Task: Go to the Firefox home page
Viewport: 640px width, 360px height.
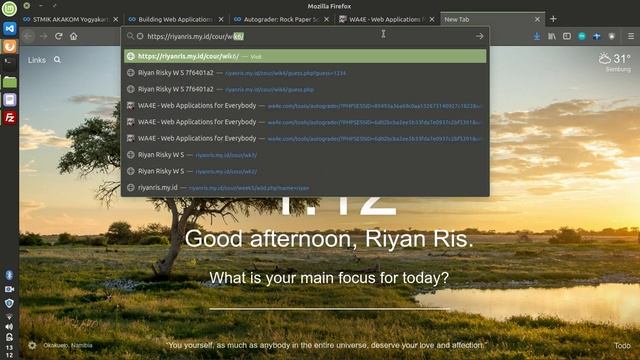Action: point(73,36)
